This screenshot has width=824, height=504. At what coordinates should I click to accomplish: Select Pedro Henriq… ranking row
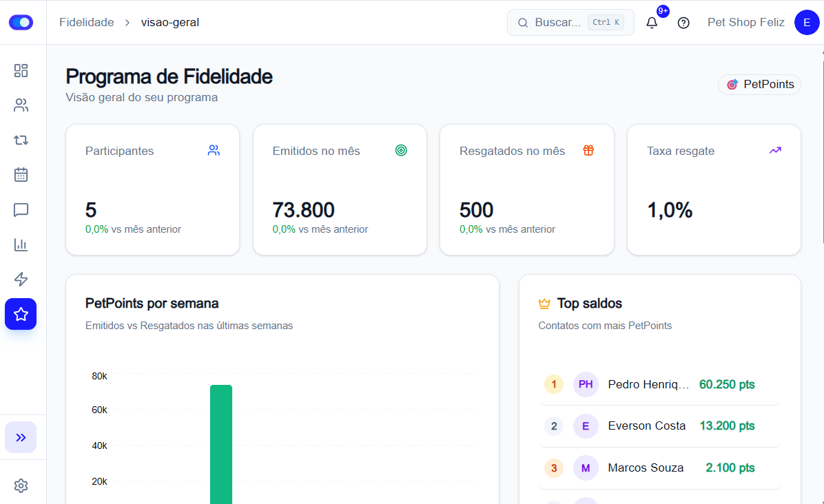tap(660, 384)
